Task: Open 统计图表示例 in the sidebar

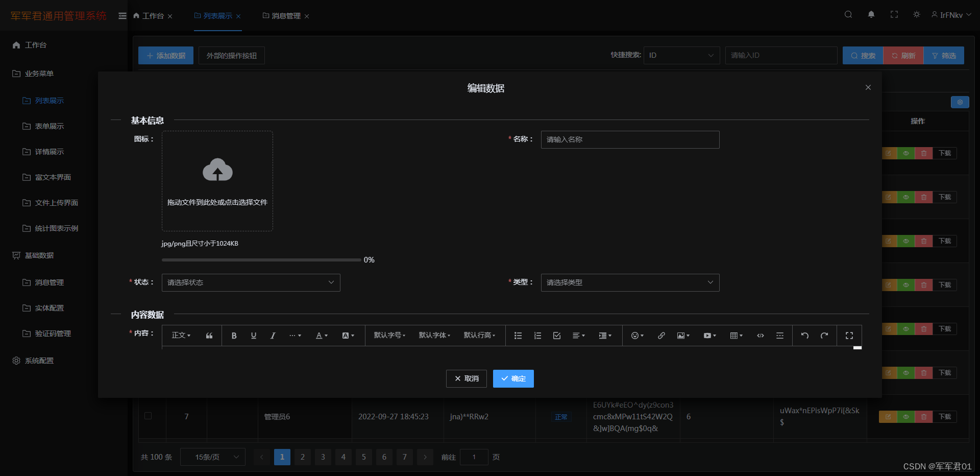Action: point(57,228)
